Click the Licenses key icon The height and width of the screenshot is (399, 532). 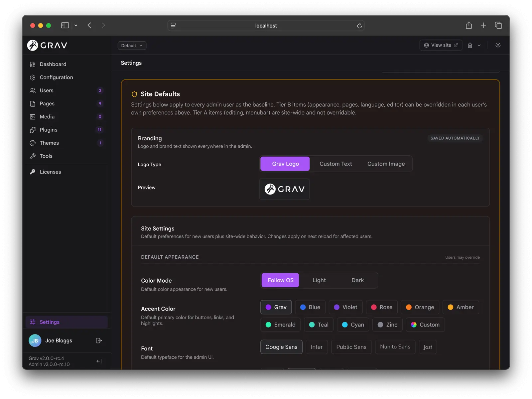click(33, 172)
